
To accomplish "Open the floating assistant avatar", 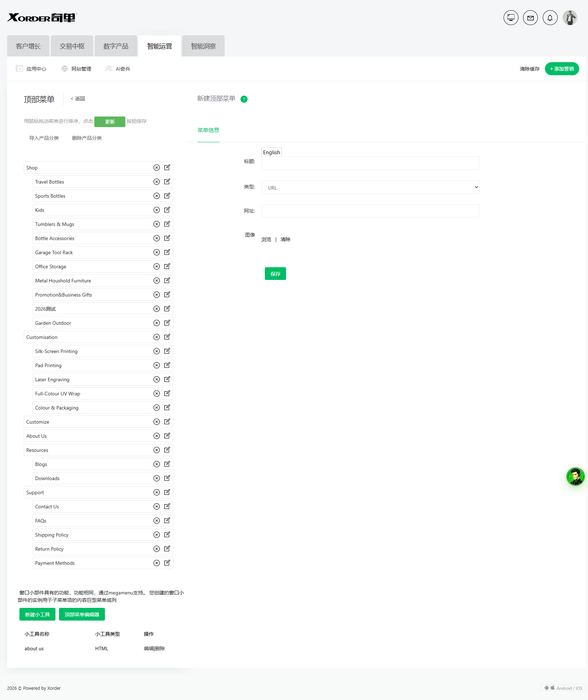I will 575,477.
